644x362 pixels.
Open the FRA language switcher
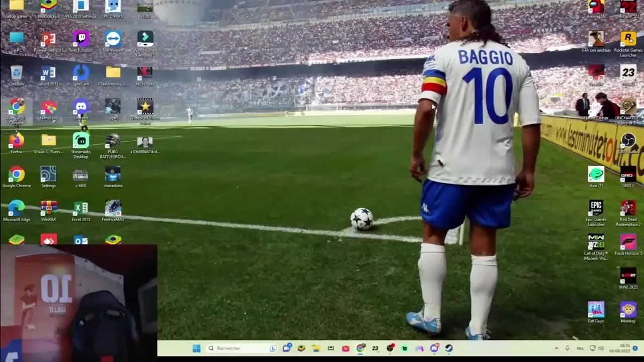(x=580, y=348)
